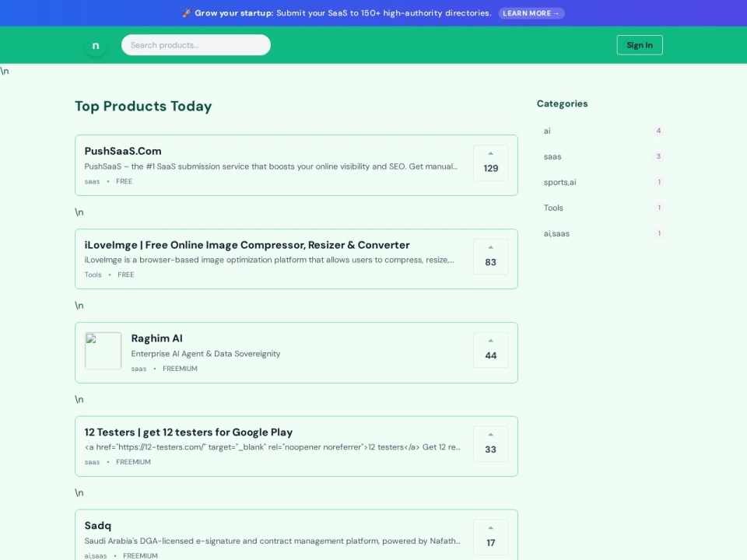Open 12 Testers get 12 testers title
747x560 pixels.
(x=188, y=432)
